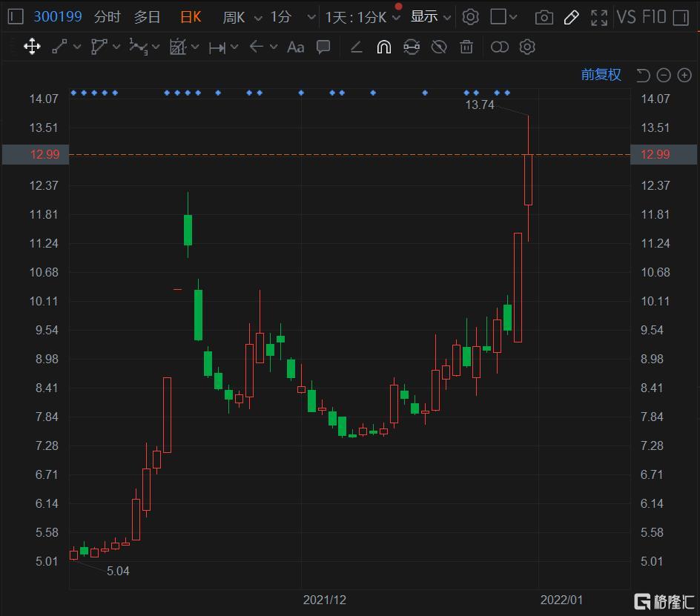
Task: Add a comment bubble annotation
Action: (323, 47)
